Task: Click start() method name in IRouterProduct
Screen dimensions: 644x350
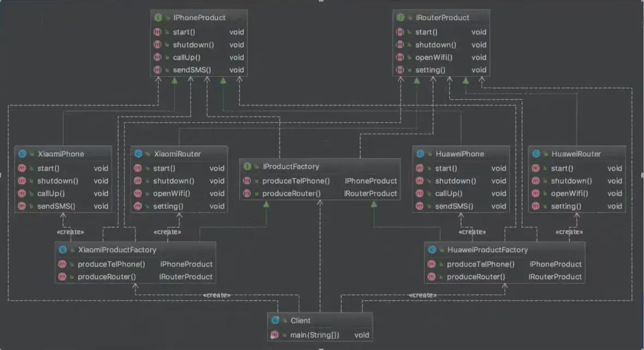Action: [426, 32]
